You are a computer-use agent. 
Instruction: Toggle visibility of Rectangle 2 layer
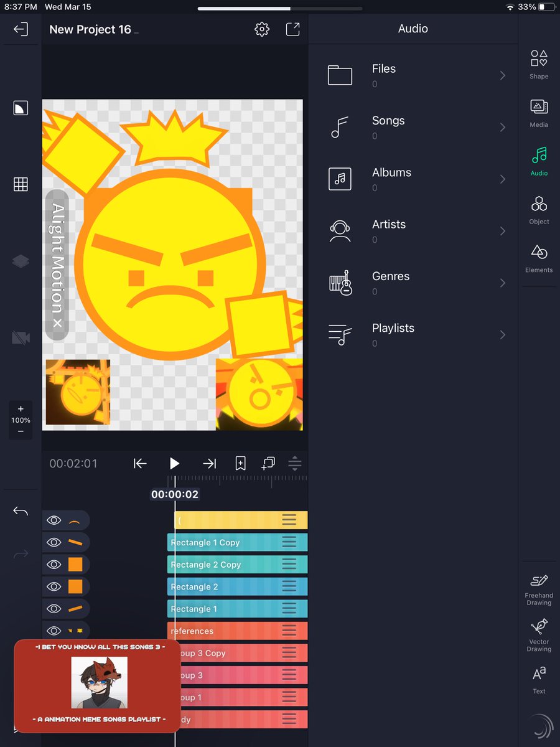pos(54,586)
